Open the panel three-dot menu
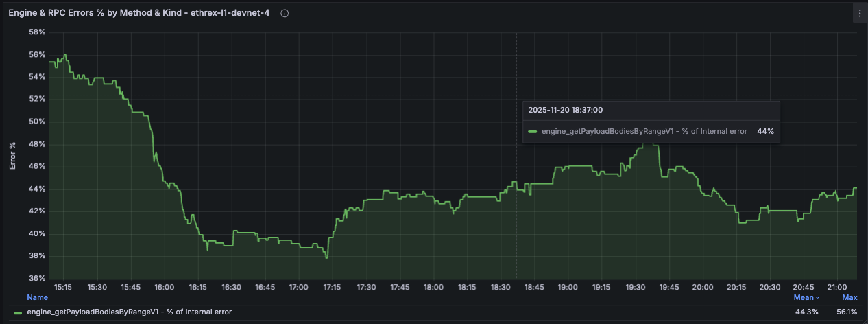 [858, 13]
